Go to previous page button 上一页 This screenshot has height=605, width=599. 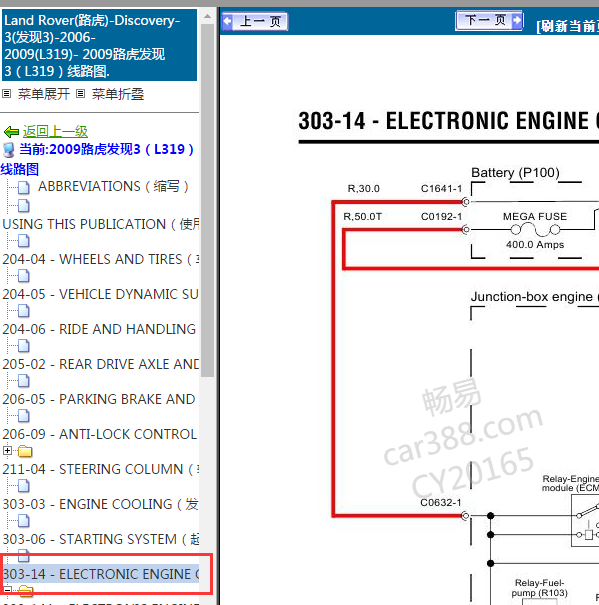pos(255,21)
